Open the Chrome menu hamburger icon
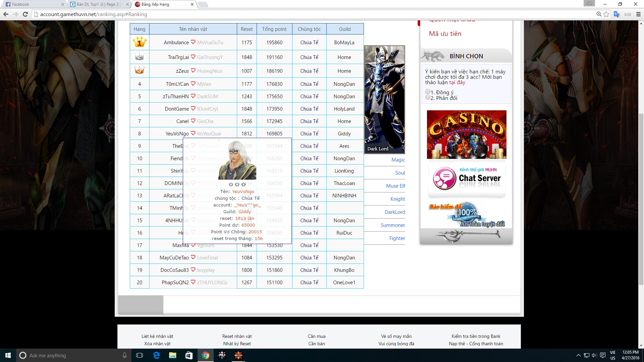This screenshot has height=362, width=644. [638, 14]
